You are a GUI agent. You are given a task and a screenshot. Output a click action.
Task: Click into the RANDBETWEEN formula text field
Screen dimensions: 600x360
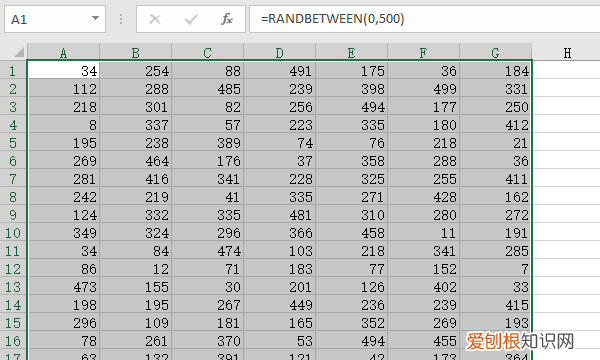coord(424,19)
